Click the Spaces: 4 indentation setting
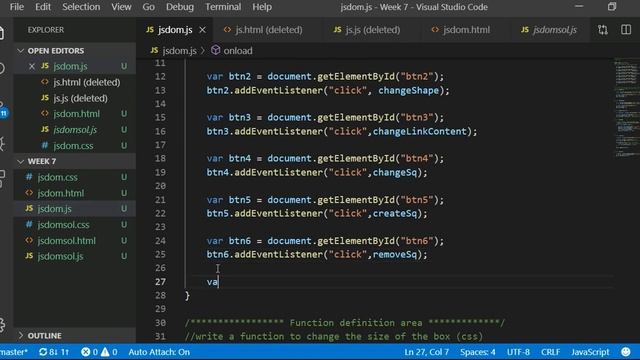The width and height of the screenshot is (640, 360). pos(478,352)
